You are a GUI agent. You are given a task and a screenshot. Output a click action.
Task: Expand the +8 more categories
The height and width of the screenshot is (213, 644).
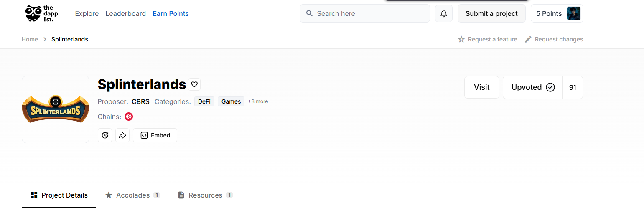point(258,101)
